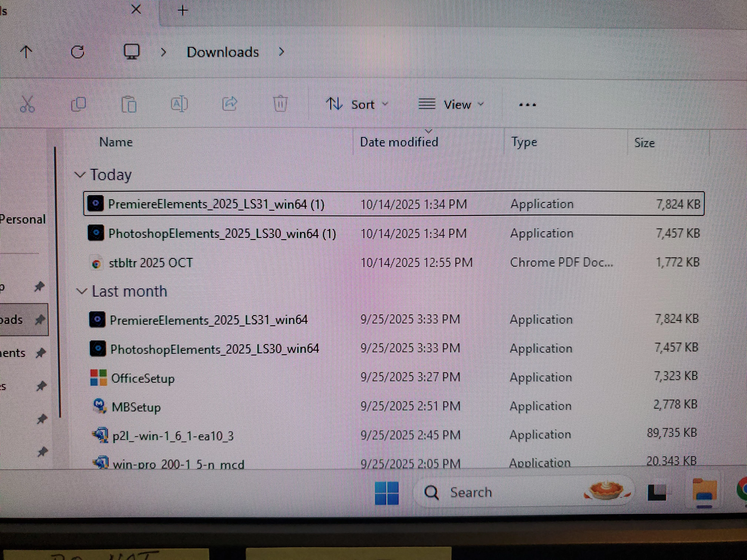
Task: Select the stbltr 2025 OCT PDF file
Action: pyautogui.click(x=151, y=263)
